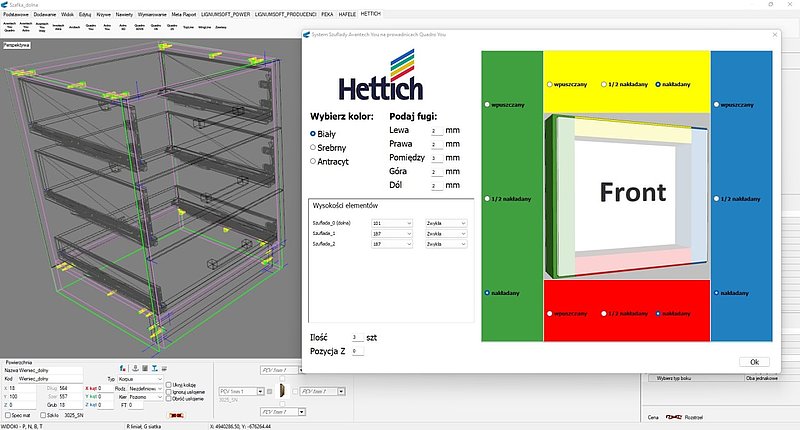Choose wpuszczany in the yellow top section
The image size is (800, 430).
[x=549, y=85]
